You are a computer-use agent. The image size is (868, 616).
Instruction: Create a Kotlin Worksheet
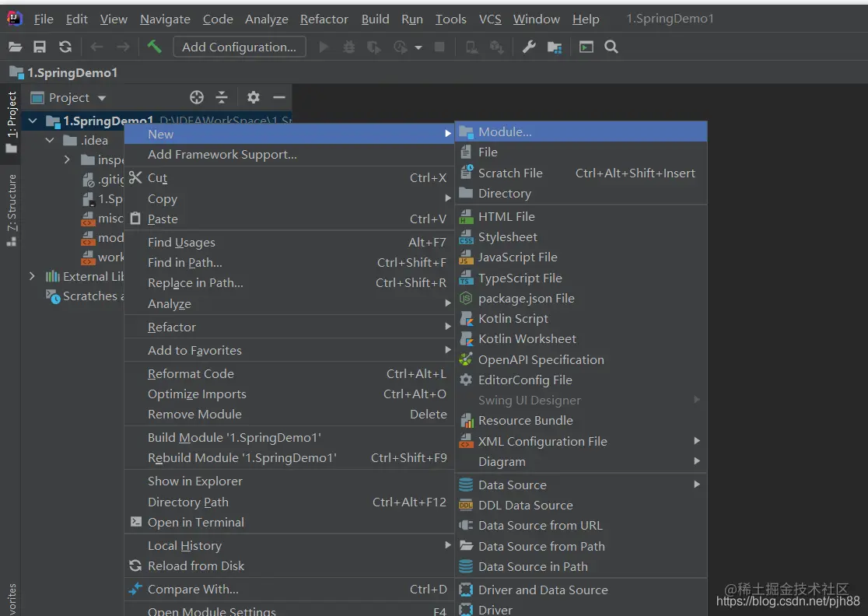point(581,338)
